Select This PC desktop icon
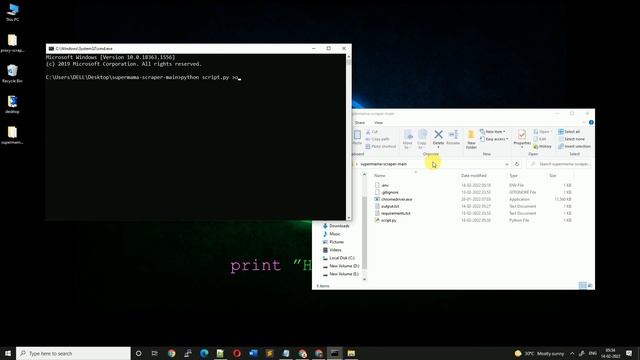This screenshot has height=360, width=640. [x=12, y=13]
